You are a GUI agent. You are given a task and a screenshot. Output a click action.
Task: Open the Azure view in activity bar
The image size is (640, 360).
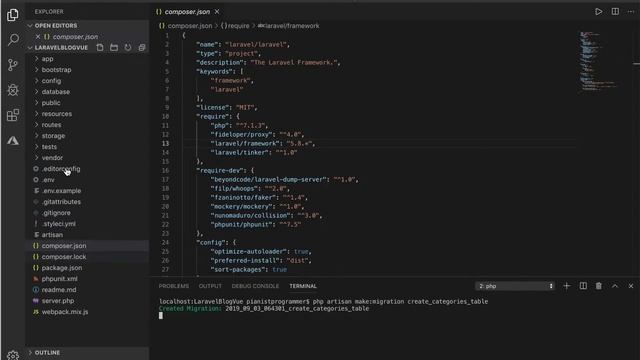coord(13,141)
